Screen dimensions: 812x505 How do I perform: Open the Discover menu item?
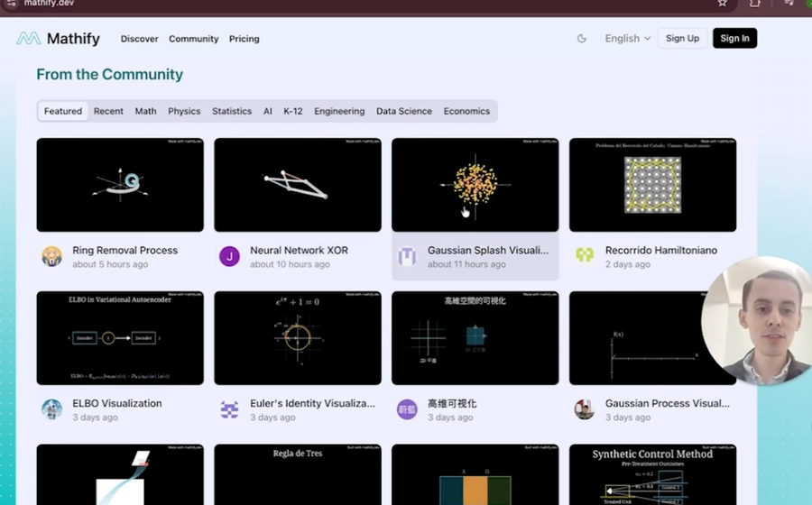[x=139, y=39]
